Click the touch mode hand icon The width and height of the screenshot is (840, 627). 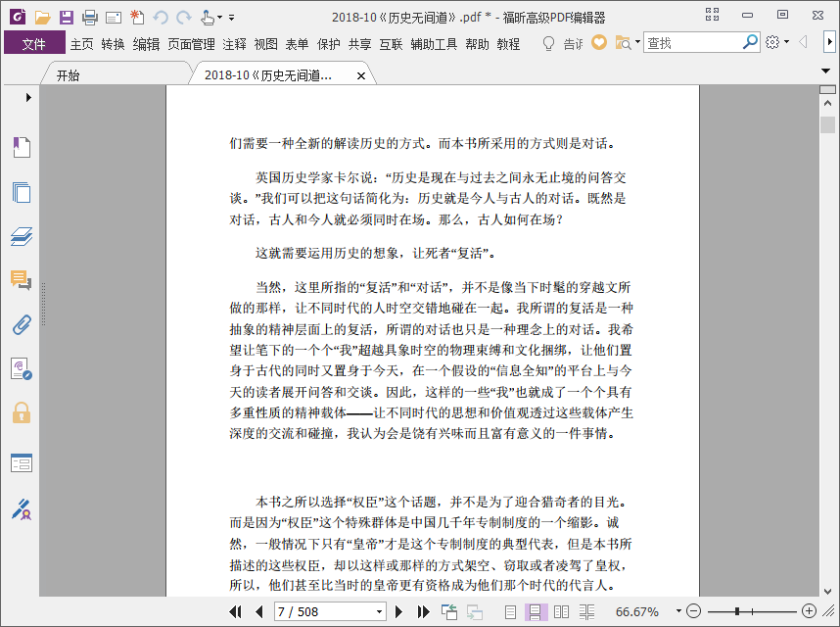(x=208, y=18)
